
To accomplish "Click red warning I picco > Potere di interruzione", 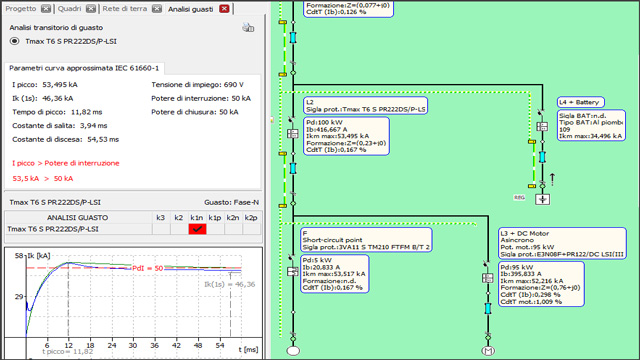I will pos(66,163).
